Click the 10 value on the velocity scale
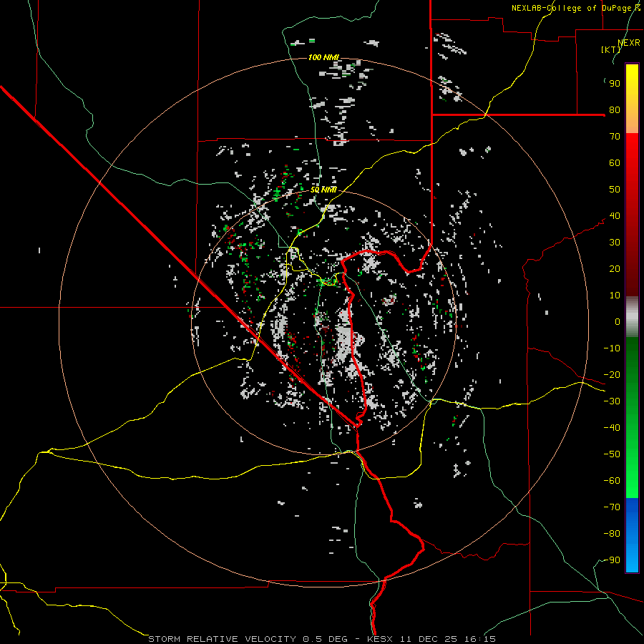Image resolution: width=644 pixels, height=644 pixels. [x=615, y=296]
